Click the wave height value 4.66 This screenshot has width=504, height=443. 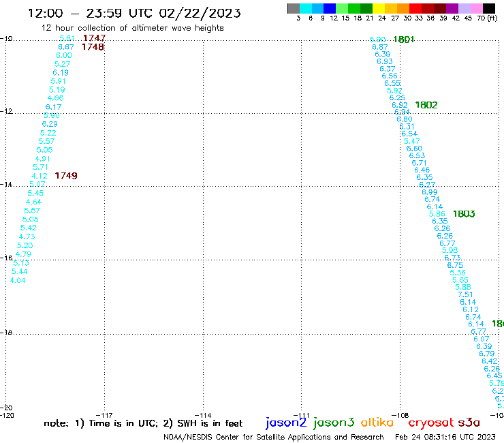click(x=55, y=98)
